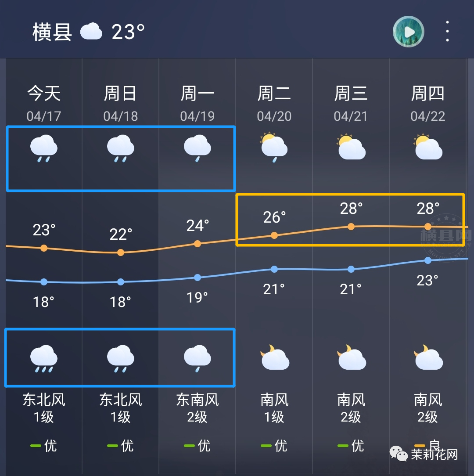Viewport: 474px width, 476px height.
Task: Tap 周一 daytime light rain icon
Action: (197, 148)
